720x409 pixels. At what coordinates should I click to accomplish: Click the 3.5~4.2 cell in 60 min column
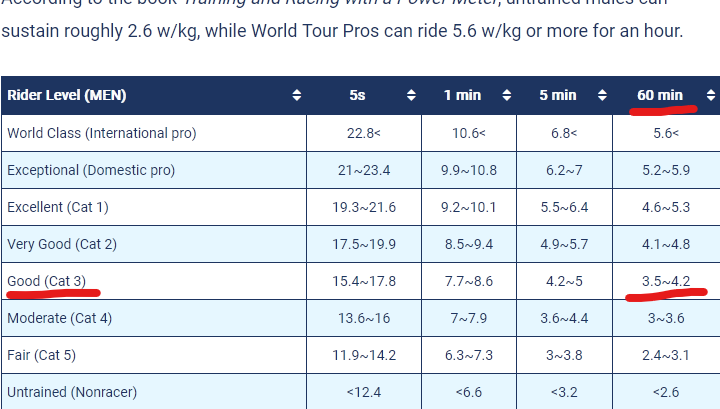[x=666, y=281]
